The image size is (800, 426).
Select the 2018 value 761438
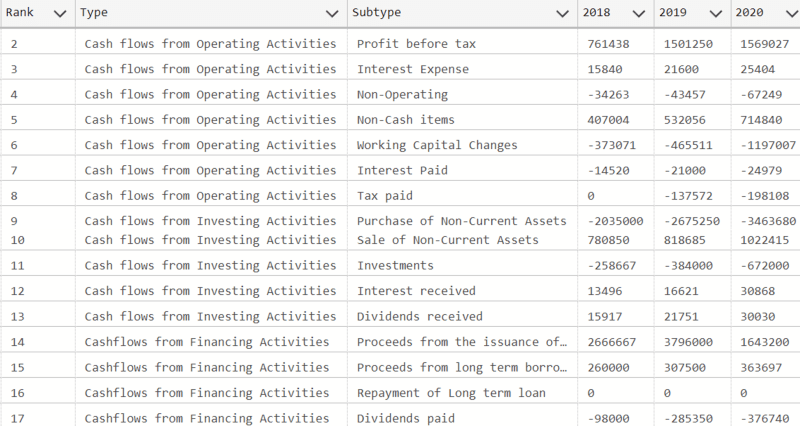click(x=608, y=44)
